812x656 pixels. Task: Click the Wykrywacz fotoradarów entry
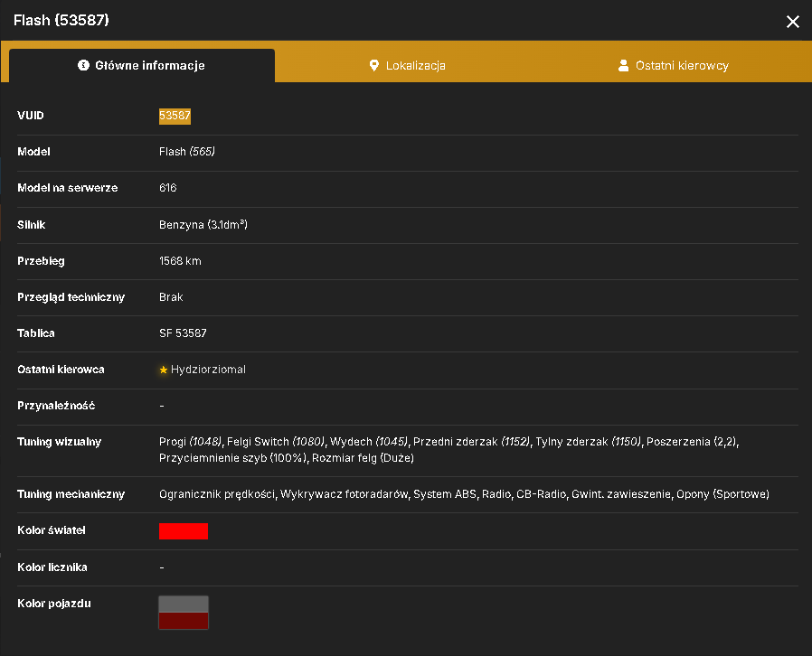click(x=345, y=494)
